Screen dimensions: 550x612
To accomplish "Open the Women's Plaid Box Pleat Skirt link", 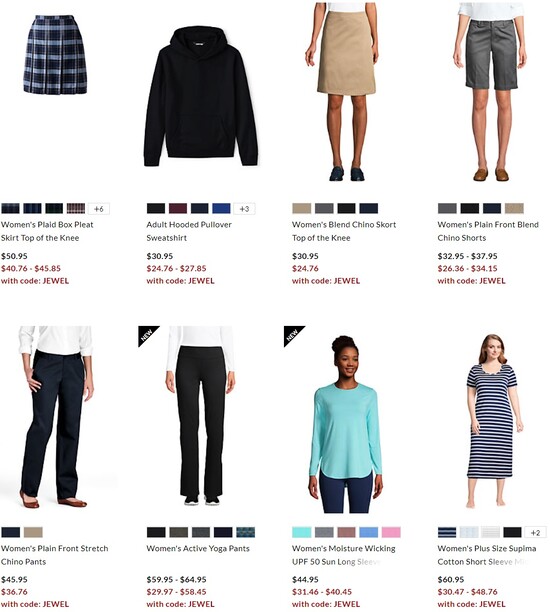I will [x=47, y=231].
